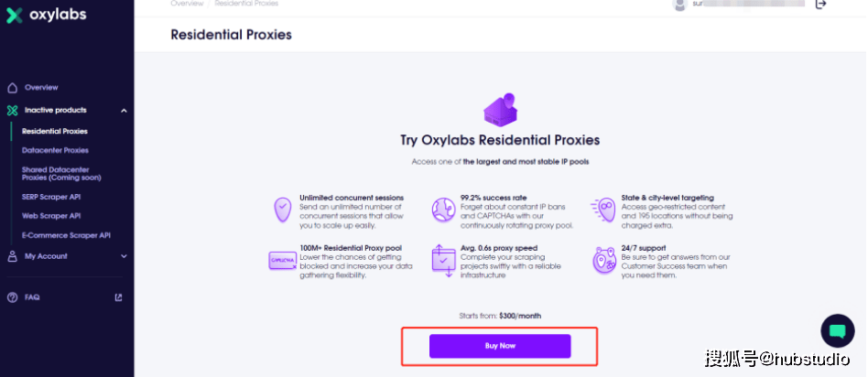Select Residential Proxies in sidebar
This screenshot has height=377, width=868.
55,131
